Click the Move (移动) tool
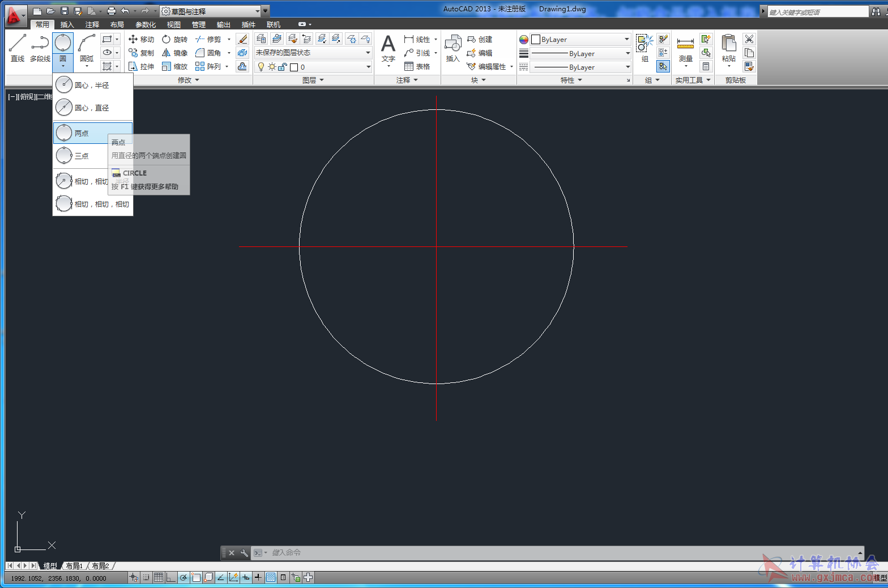Image resolution: width=888 pixels, height=588 pixels. click(x=141, y=39)
